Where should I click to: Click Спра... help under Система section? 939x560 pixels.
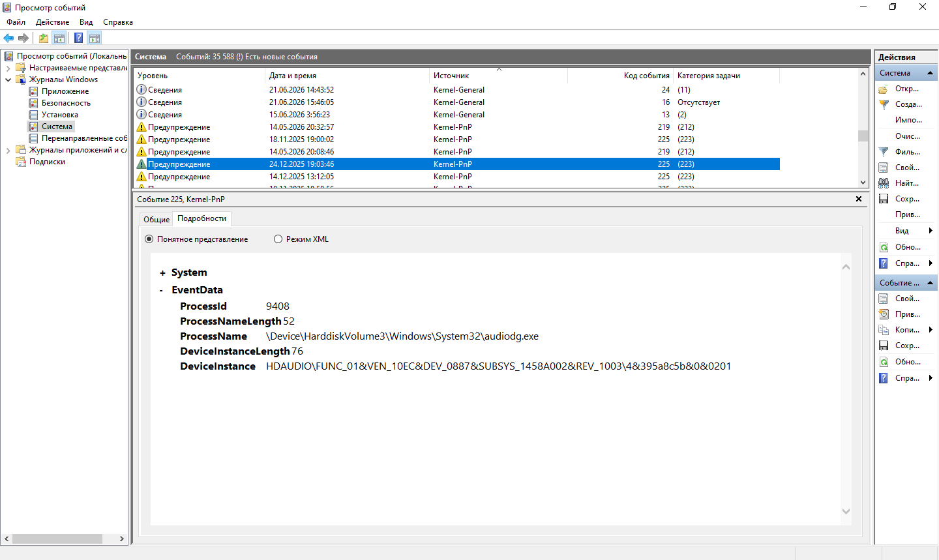click(906, 263)
